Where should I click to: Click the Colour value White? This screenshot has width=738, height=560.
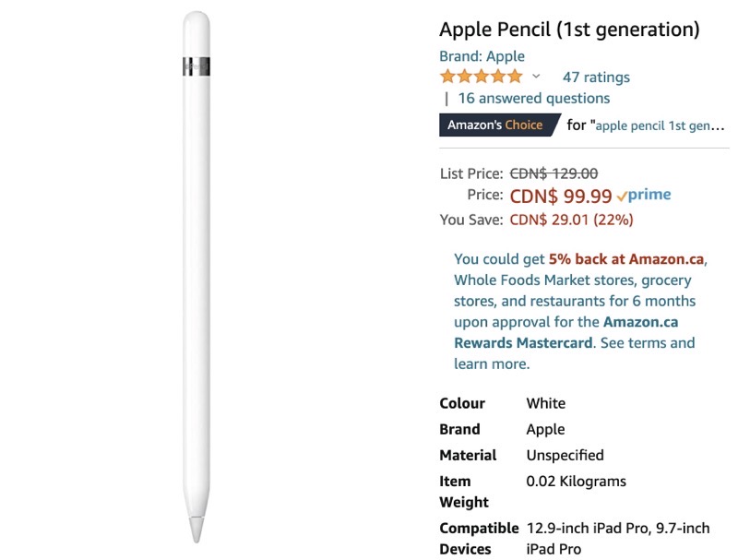pos(545,403)
